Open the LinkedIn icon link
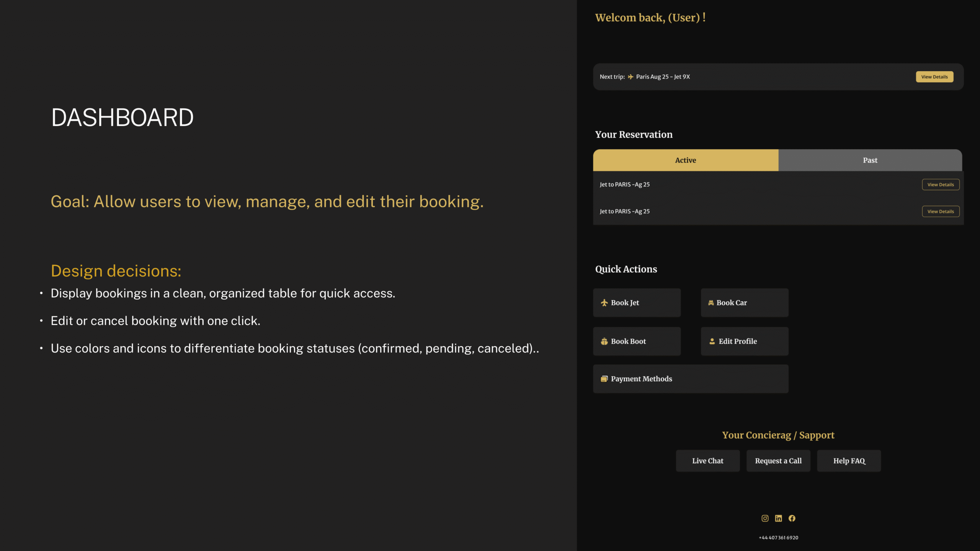980x551 pixels. (778, 518)
